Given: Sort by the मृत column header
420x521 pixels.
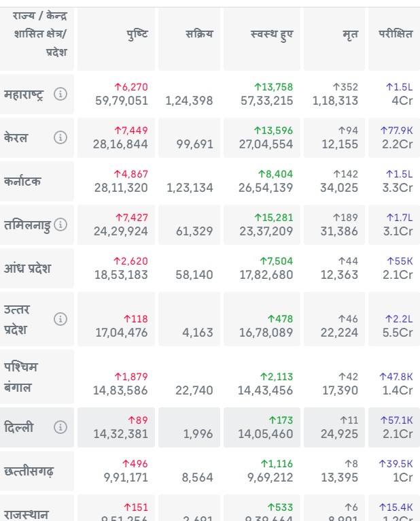Looking at the screenshot, I should tap(350, 34).
